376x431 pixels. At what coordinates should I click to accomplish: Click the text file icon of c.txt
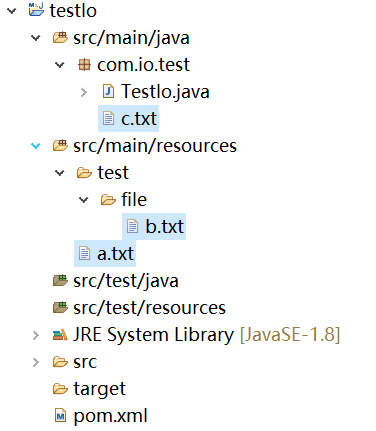click(108, 119)
